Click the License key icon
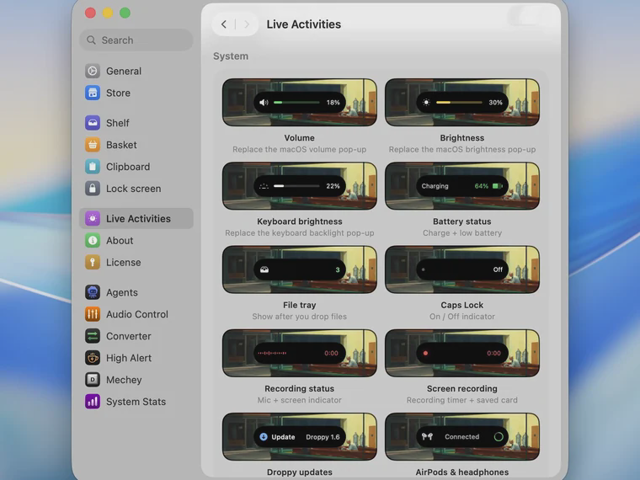640x480 pixels. point(93,262)
